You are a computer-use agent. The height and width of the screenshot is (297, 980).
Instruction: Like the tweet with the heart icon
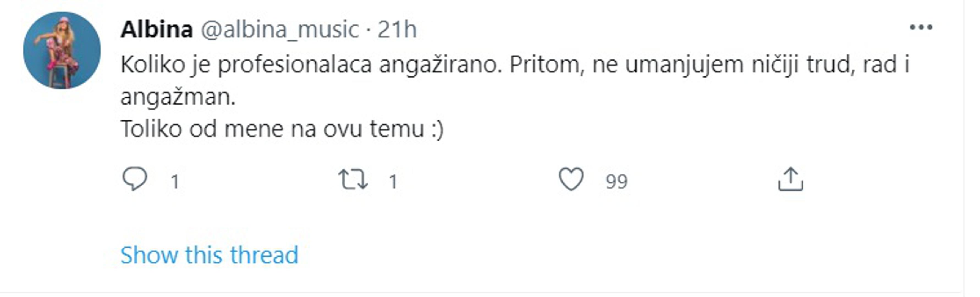coord(571,179)
